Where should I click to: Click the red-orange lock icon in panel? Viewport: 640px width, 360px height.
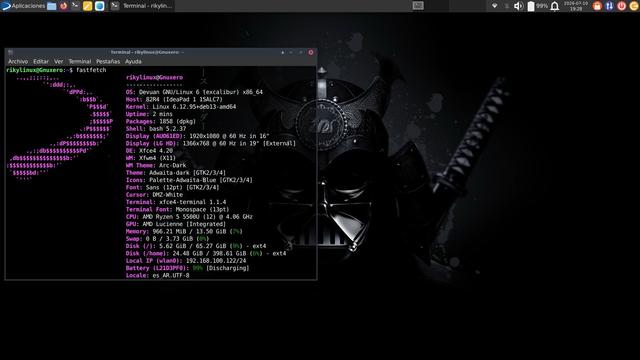(x=597, y=6)
